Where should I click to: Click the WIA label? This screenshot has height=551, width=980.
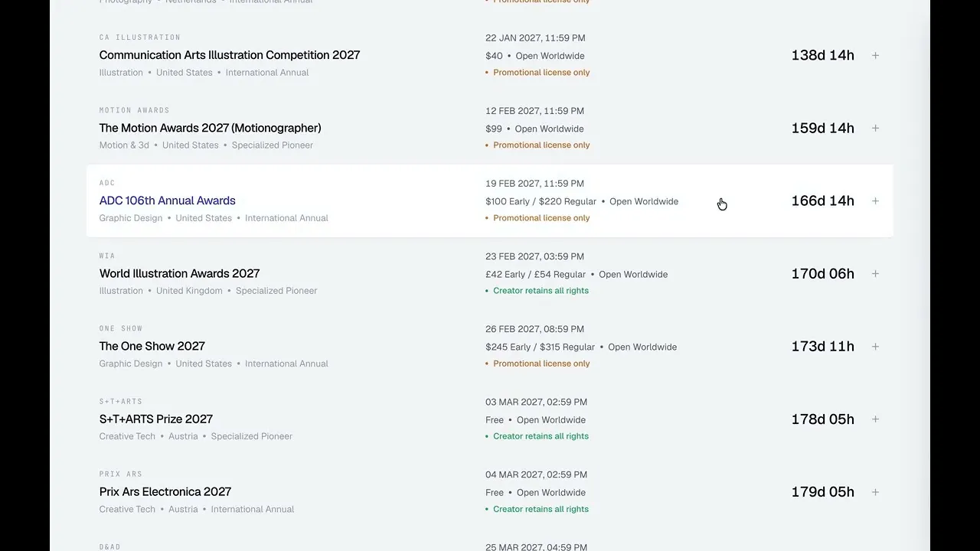click(107, 256)
